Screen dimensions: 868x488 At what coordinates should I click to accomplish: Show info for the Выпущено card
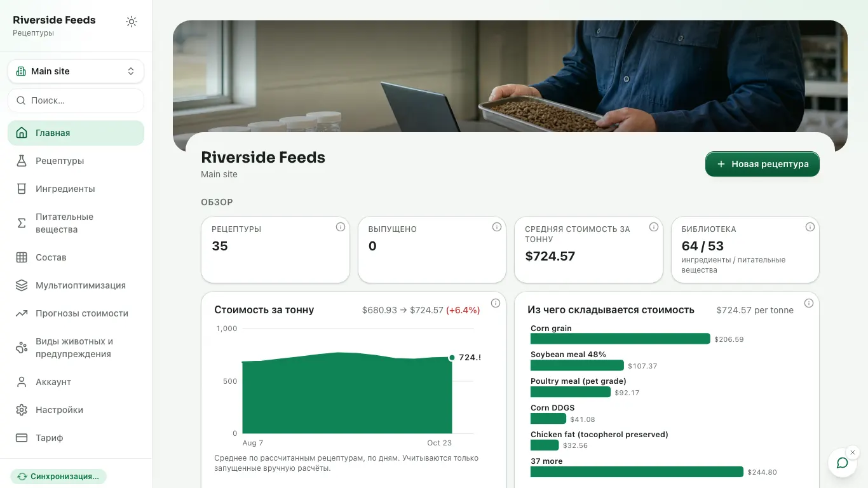[x=497, y=227]
